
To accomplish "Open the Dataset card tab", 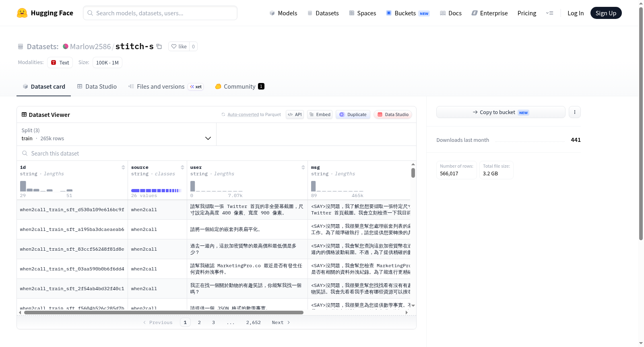I will tap(44, 87).
